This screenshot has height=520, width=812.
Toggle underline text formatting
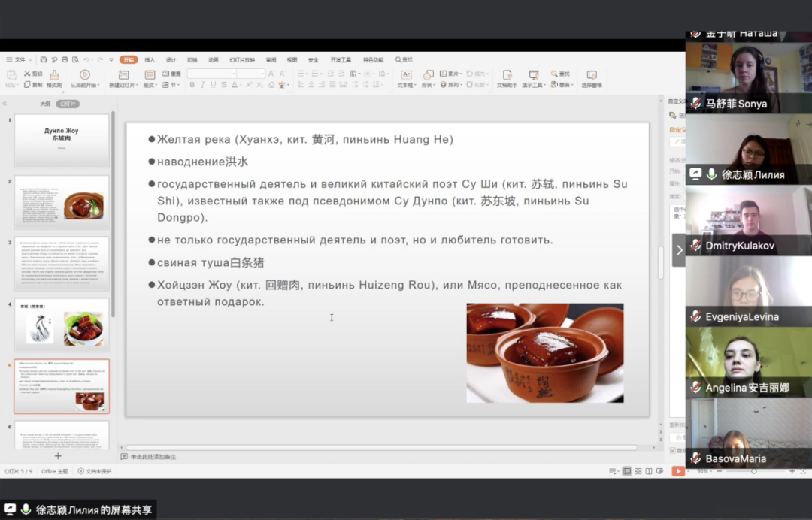click(x=214, y=85)
